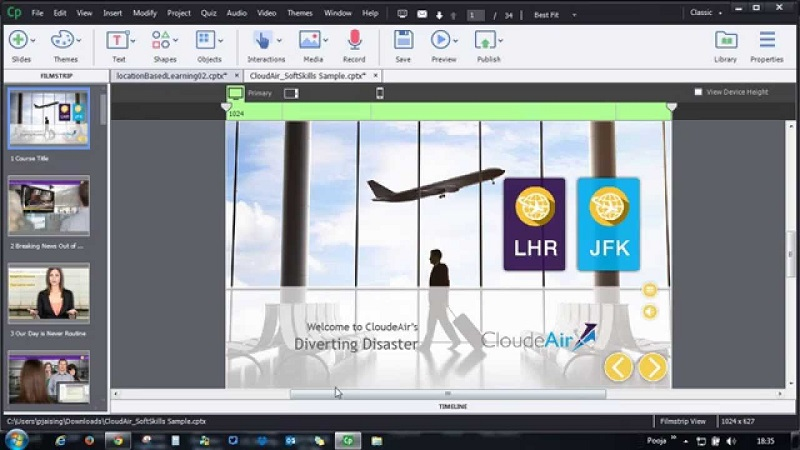Click the LHR airport button
800x450 pixels.
click(x=534, y=224)
